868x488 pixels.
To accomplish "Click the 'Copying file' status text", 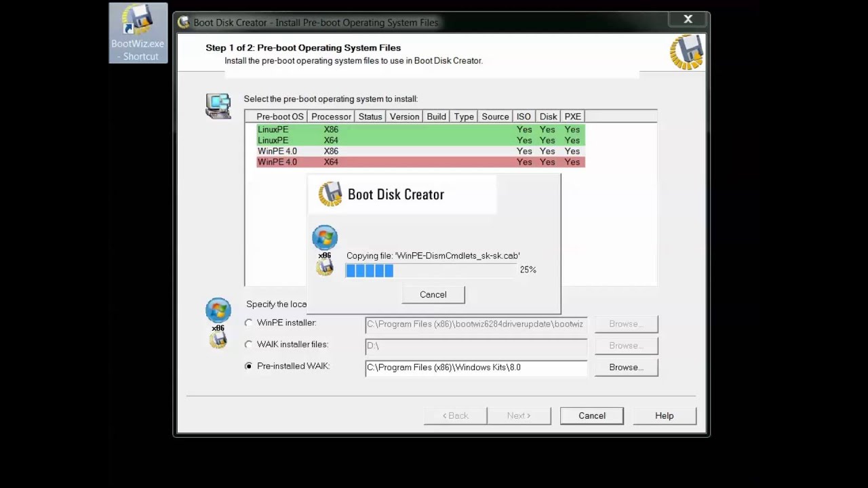I will (x=433, y=256).
